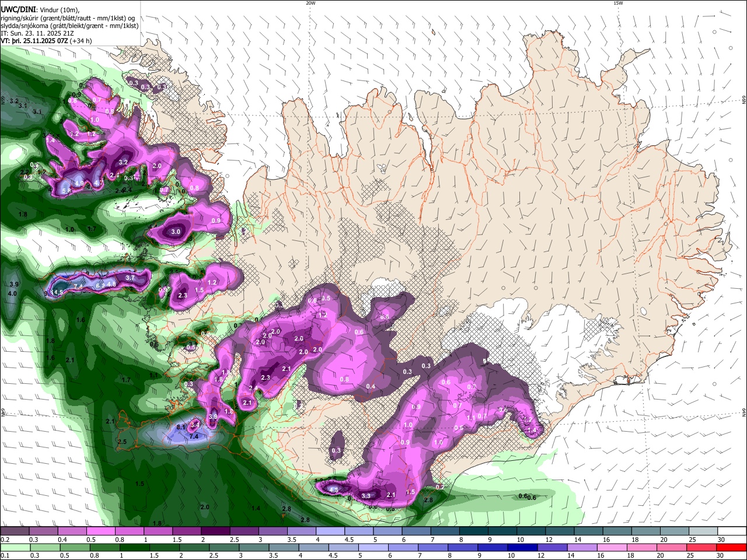
Task: Click the 3.7 snowfall value on the map
Action: coord(130,278)
